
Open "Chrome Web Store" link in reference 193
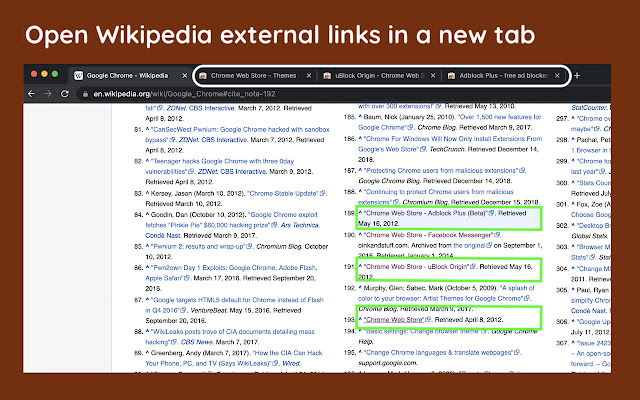click(394, 320)
